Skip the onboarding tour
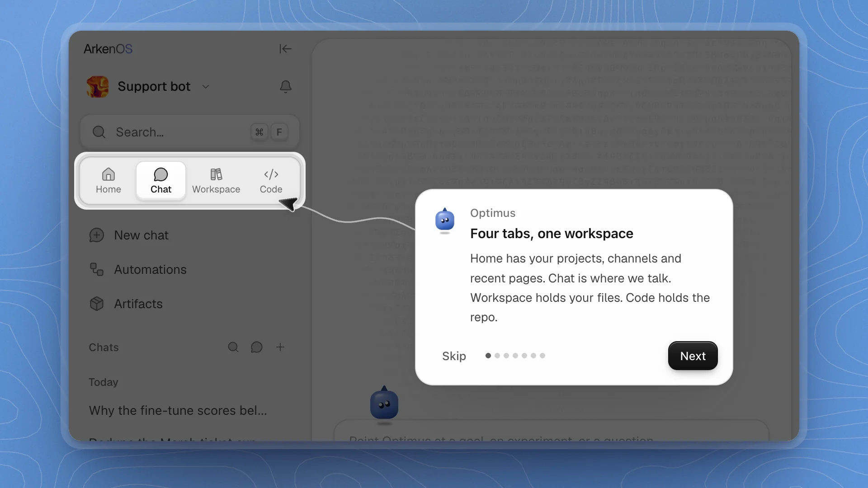The width and height of the screenshot is (868, 488). (x=454, y=356)
